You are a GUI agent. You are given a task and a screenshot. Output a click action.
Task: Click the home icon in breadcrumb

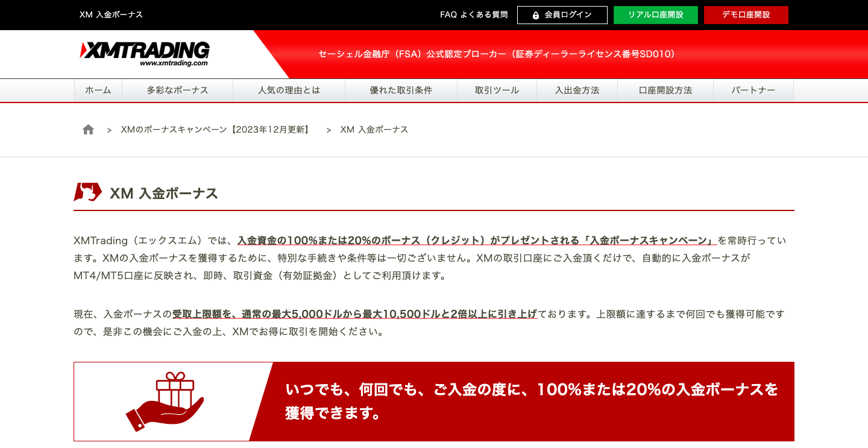click(89, 130)
